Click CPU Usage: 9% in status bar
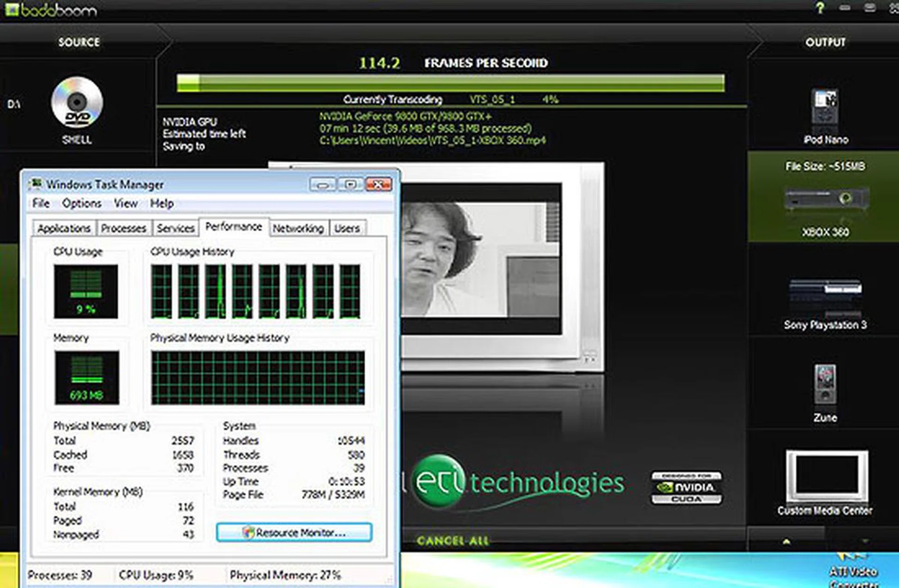The image size is (899, 588). [156, 575]
